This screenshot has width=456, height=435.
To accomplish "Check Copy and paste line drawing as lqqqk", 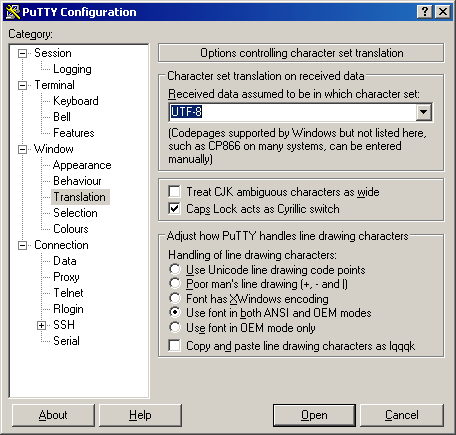I will (174, 345).
